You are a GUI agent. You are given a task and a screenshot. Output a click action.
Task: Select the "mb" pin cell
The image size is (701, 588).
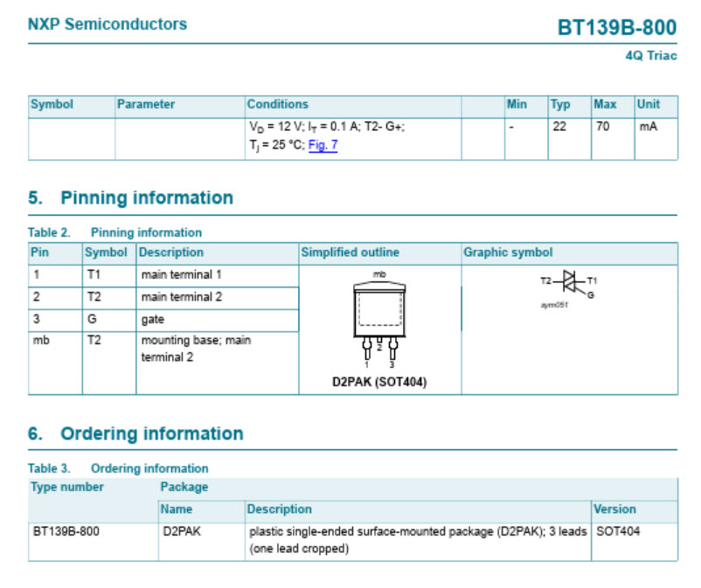[41, 341]
